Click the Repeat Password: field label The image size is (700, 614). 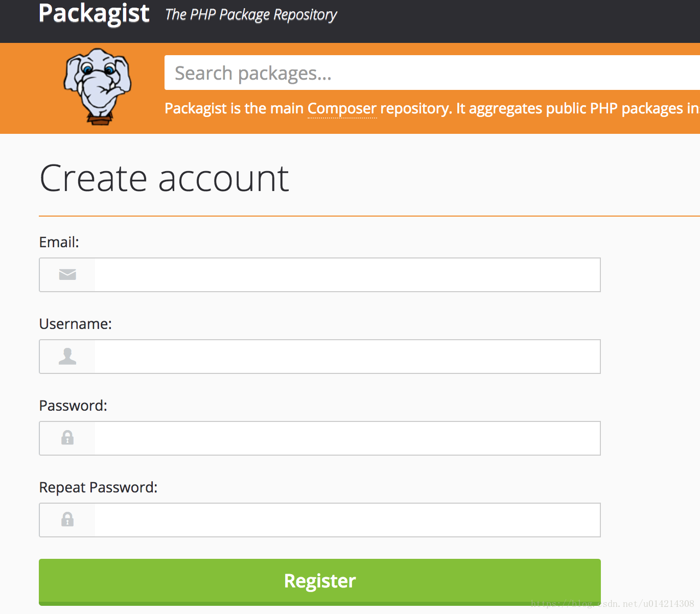pyautogui.click(x=99, y=487)
